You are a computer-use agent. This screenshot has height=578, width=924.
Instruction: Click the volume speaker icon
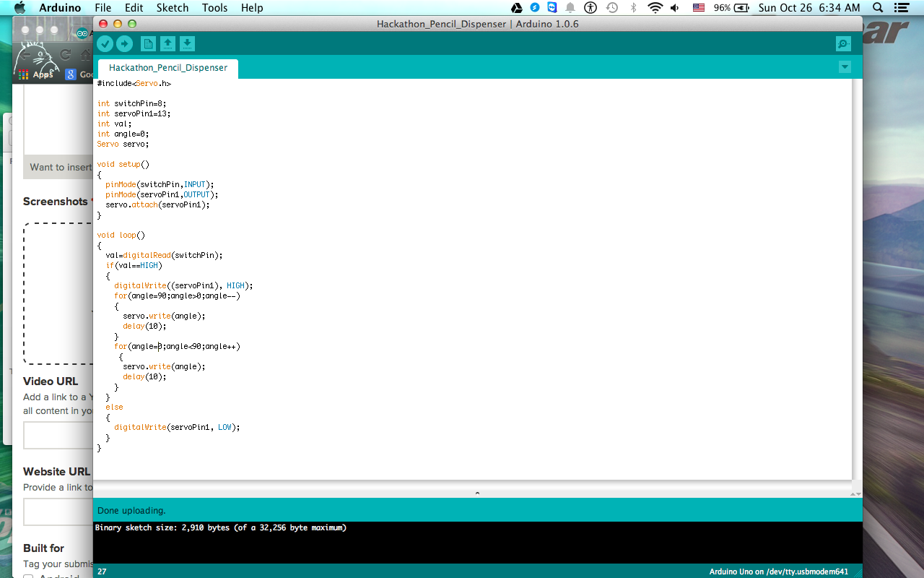click(x=675, y=8)
